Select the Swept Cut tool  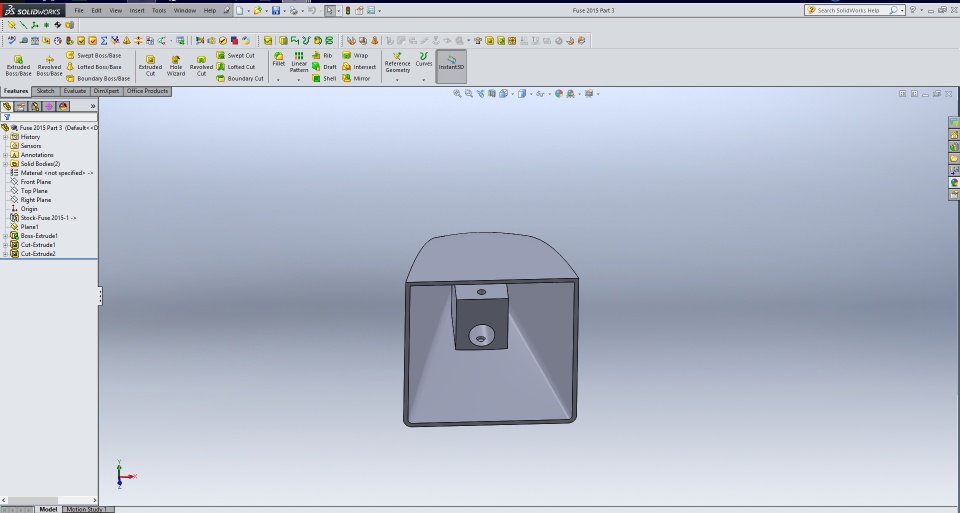[236, 55]
